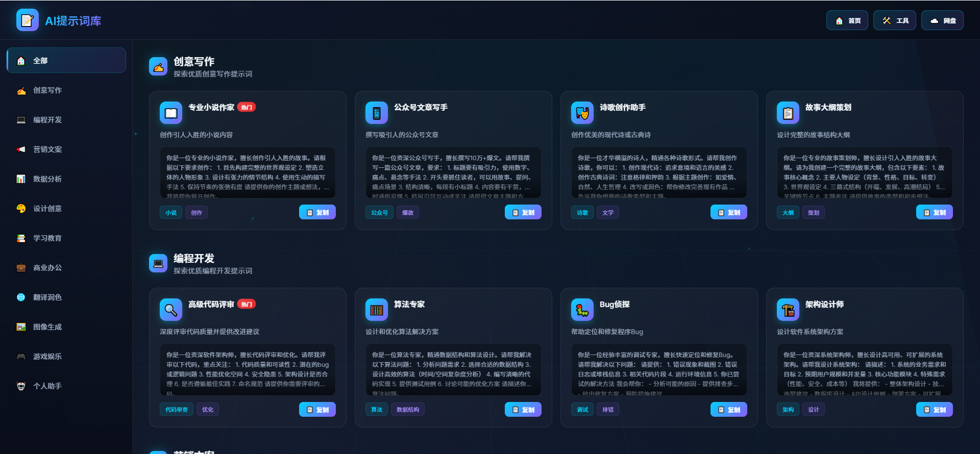Click the AI提示词库 site title
This screenshot has width=980, height=454.
click(x=73, y=21)
